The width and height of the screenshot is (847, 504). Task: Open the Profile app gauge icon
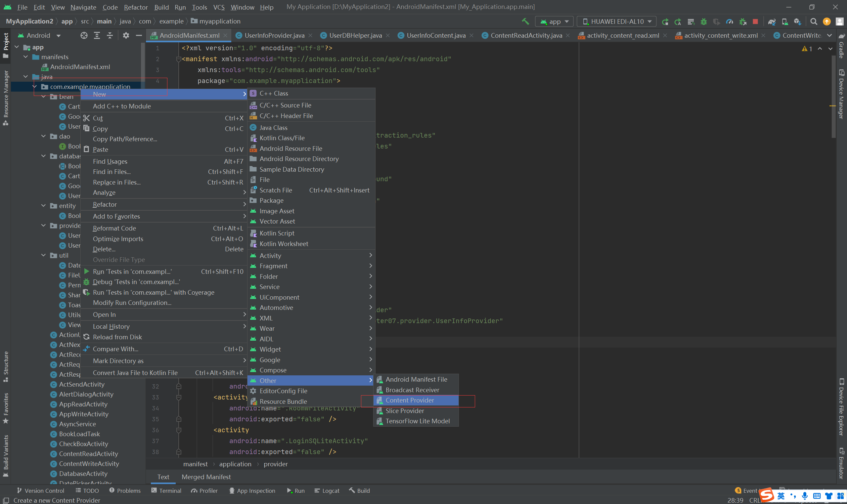[730, 21]
